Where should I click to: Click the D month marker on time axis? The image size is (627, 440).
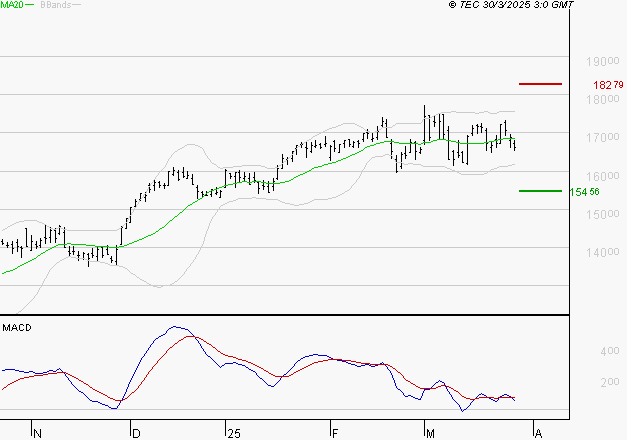click(136, 433)
